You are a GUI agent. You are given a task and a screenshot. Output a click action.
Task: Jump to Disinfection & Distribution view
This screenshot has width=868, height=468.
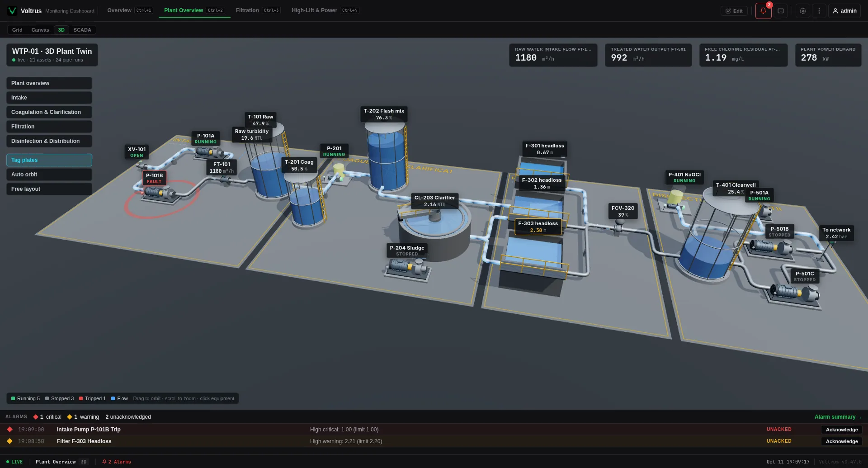coord(49,141)
